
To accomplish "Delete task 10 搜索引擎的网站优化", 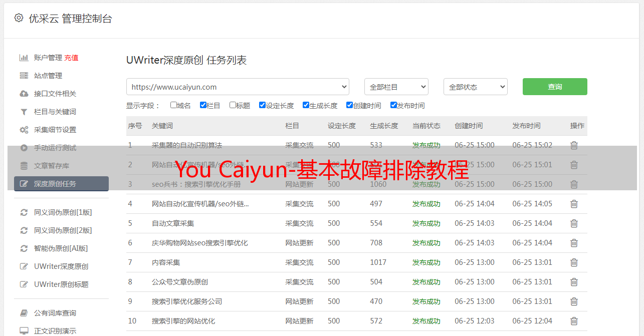I will pos(574,321).
